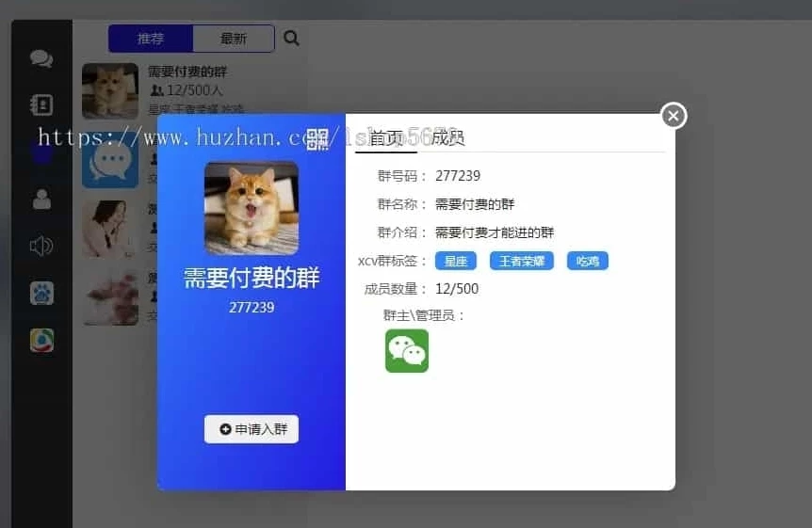
Task: Click the large cat group avatar
Action: click(x=252, y=208)
